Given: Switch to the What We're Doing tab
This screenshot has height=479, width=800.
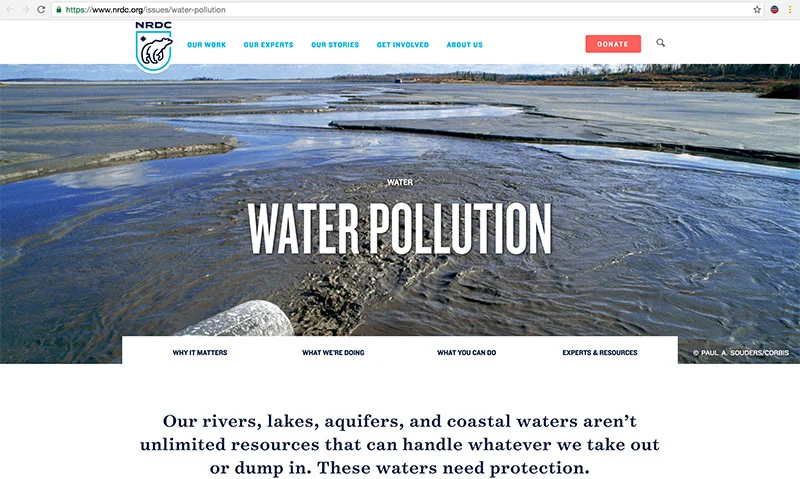Looking at the screenshot, I should coord(333,352).
